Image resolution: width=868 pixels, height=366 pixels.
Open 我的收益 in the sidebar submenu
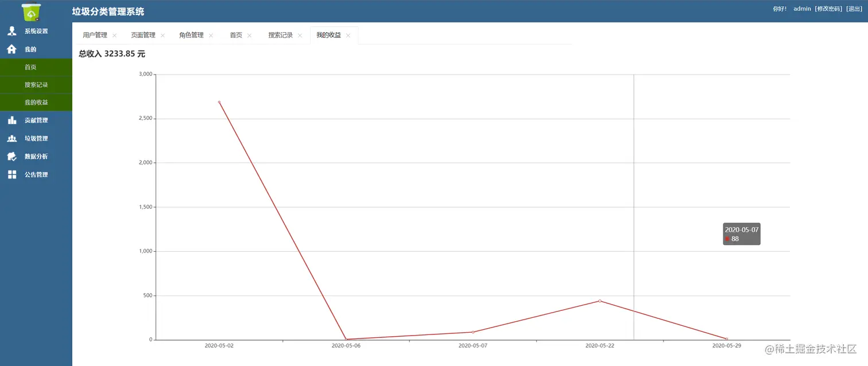pyautogui.click(x=36, y=102)
